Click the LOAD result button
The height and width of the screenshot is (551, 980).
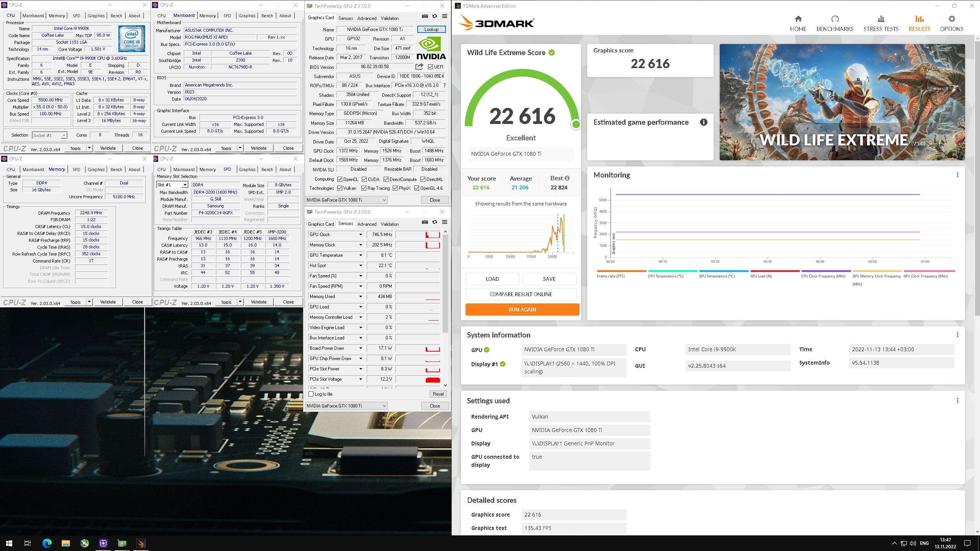(492, 279)
